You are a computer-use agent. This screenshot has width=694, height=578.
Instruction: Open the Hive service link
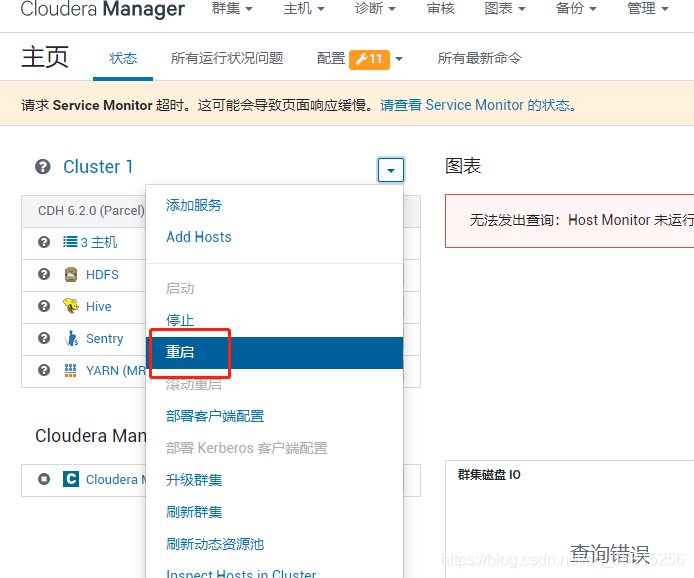(x=98, y=306)
